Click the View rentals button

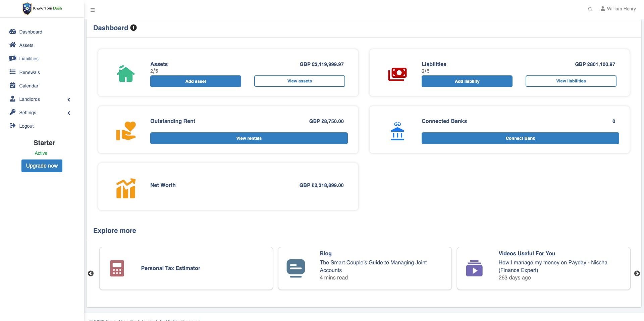pyautogui.click(x=249, y=138)
